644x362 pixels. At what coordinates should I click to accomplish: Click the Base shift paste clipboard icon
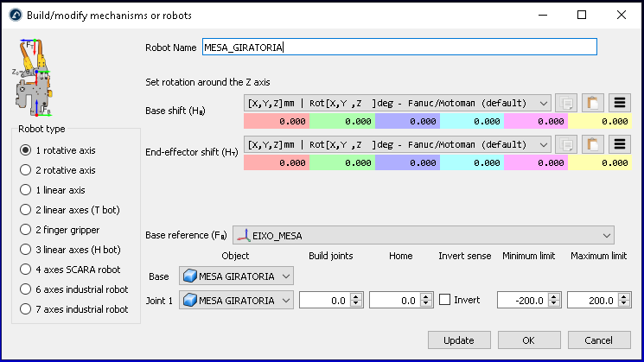593,103
